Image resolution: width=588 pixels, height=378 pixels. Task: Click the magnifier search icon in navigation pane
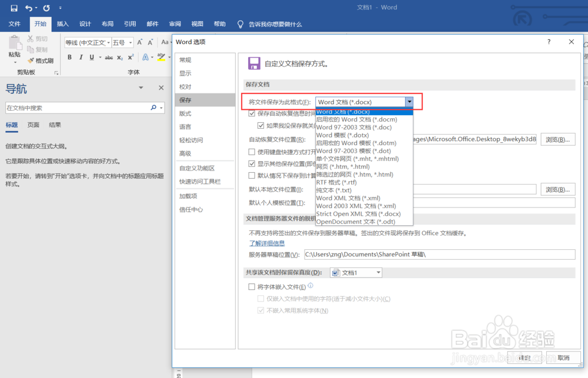click(153, 108)
